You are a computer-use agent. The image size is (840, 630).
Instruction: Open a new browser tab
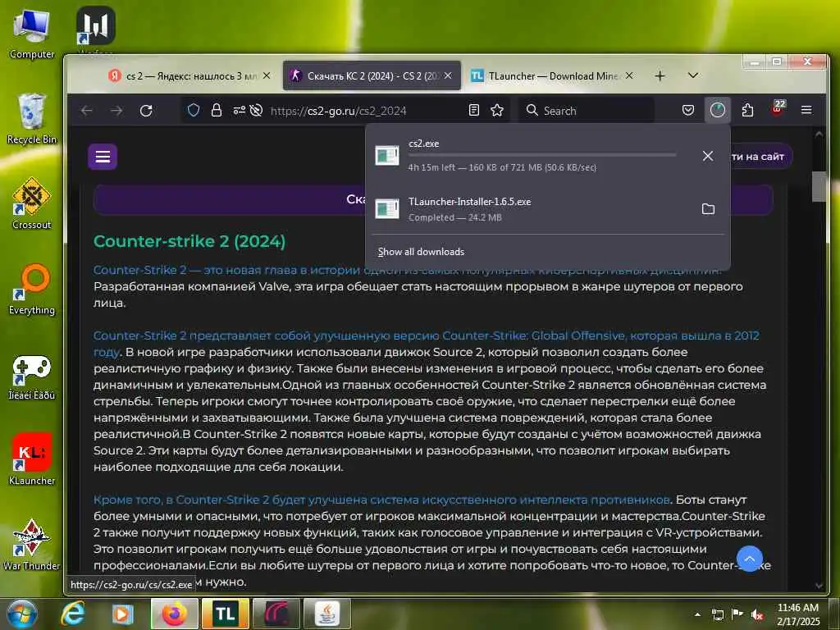pyautogui.click(x=660, y=76)
